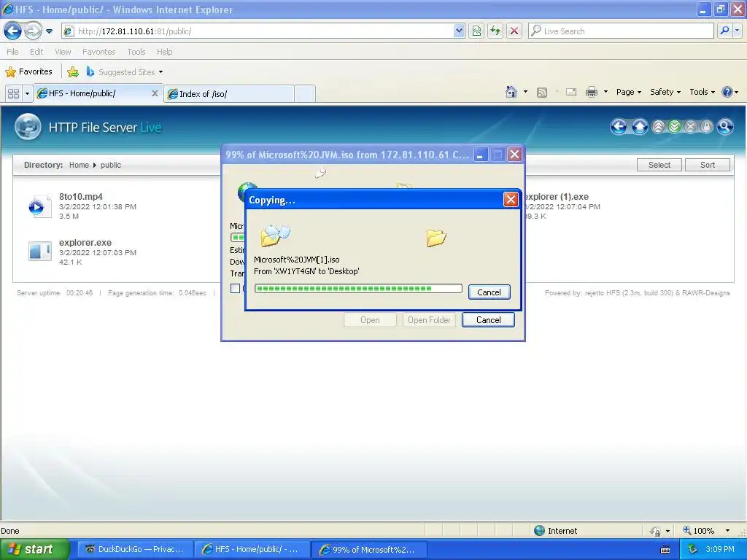Click the Refresh page icon

click(495, 31)
